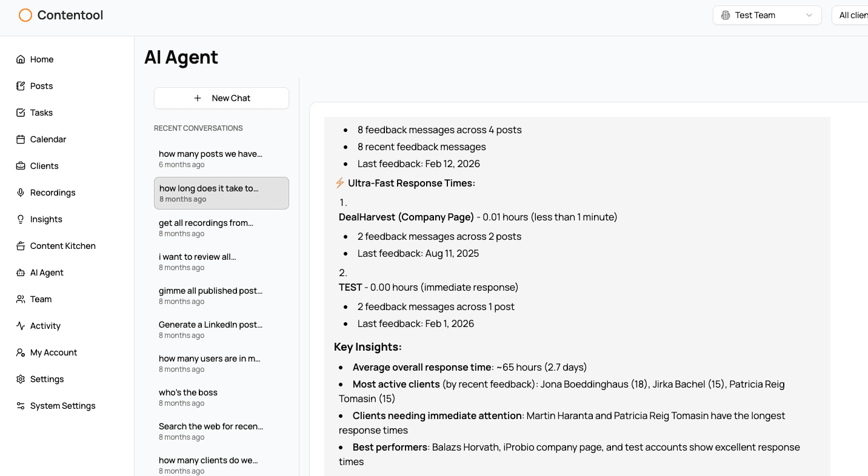Click the 'AI Agent' page title
868x476 pixels.
[x=181, y=57]
